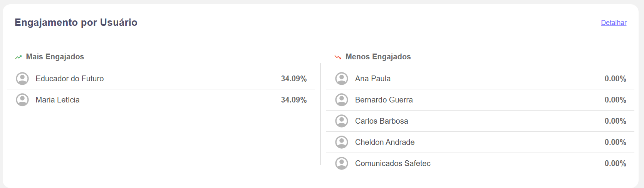644x188 pixels.
Task: Click the Mais Engajados heading
Action: click(55, 57)
